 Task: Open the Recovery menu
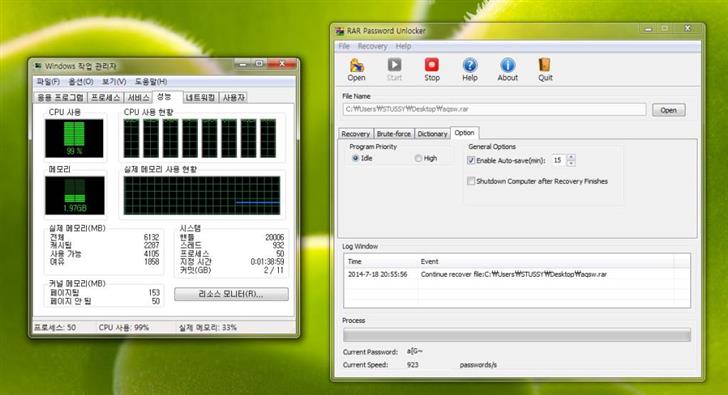pos(372,46)
